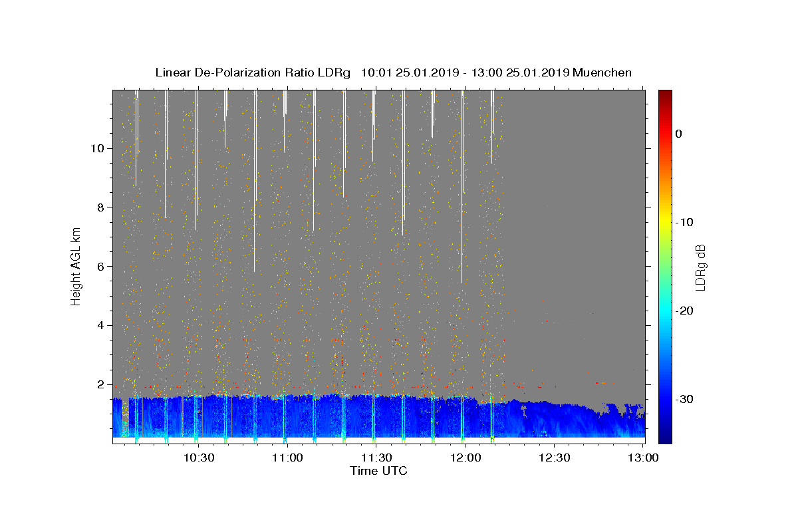Click the height tick label "6"

click(x=100, y=266)
